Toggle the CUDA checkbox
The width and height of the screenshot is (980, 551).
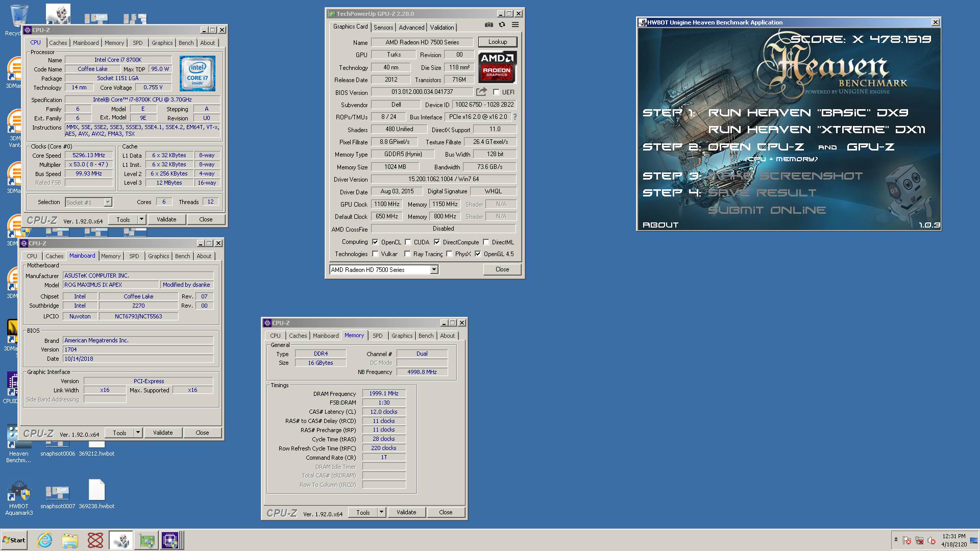[x=408, y=242]
